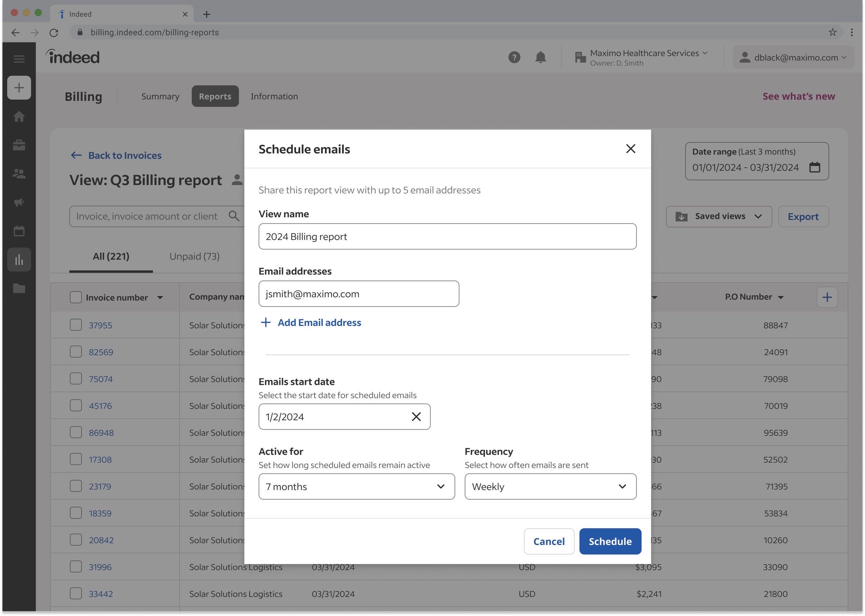Viewport: 865px width, 616px height.
Task: Click Back to Invoices link
Action: click(x=116, y=156)
